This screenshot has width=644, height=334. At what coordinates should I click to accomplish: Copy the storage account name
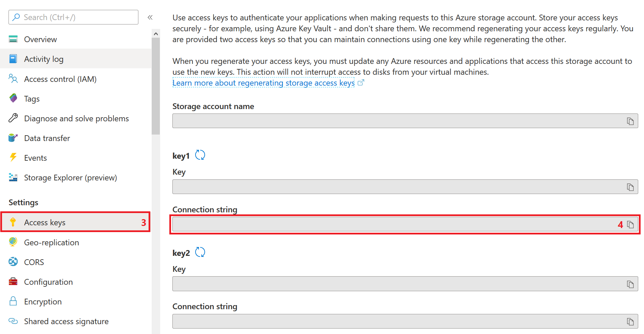[630, 121]
